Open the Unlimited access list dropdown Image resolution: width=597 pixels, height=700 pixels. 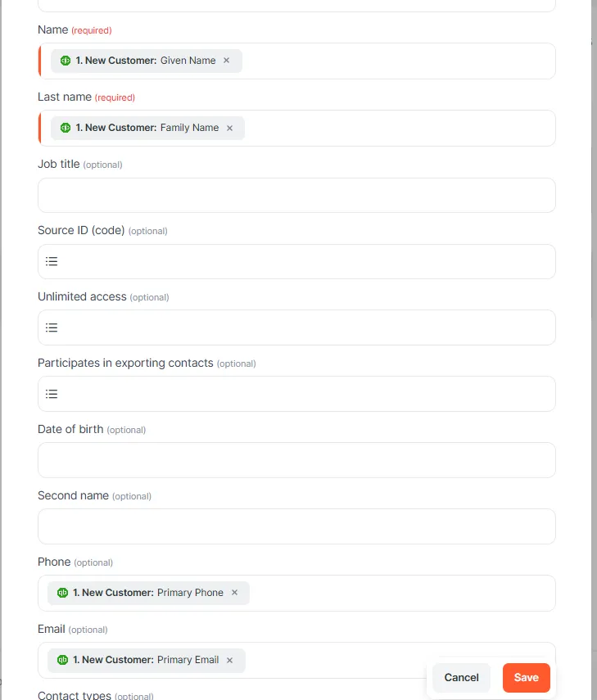(x=52, y=327)
